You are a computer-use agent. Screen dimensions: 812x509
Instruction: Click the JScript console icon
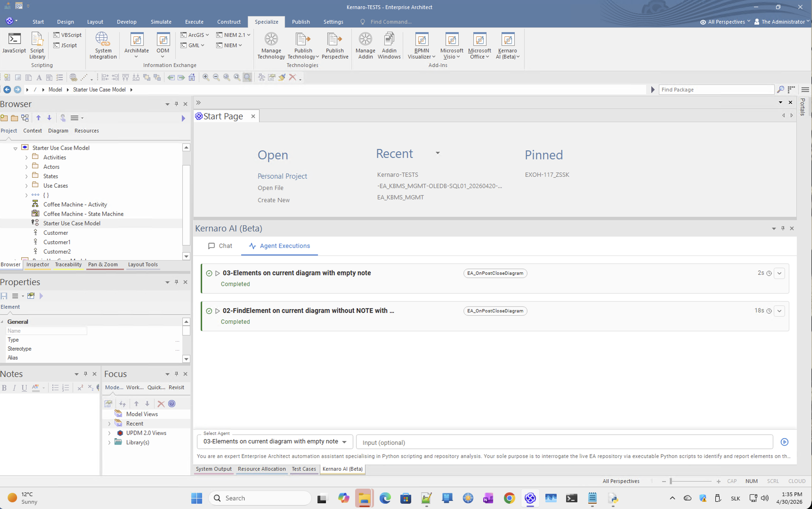tap(56, 45)
